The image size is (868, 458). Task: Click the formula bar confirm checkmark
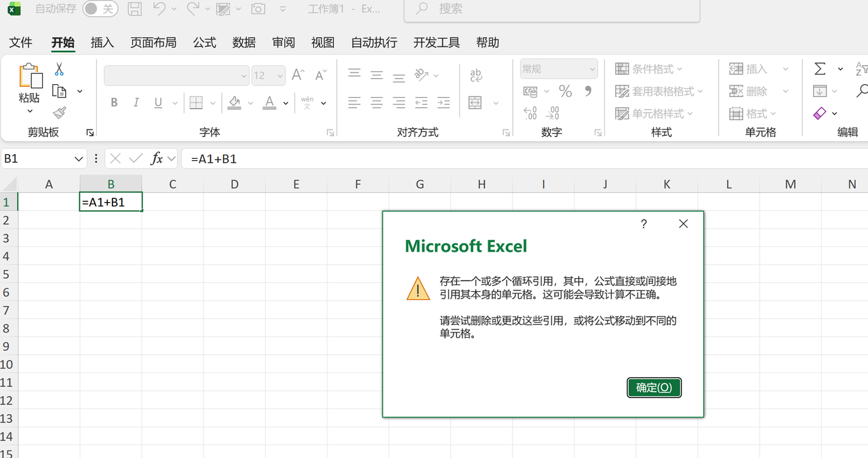click(x=136, y=159)
